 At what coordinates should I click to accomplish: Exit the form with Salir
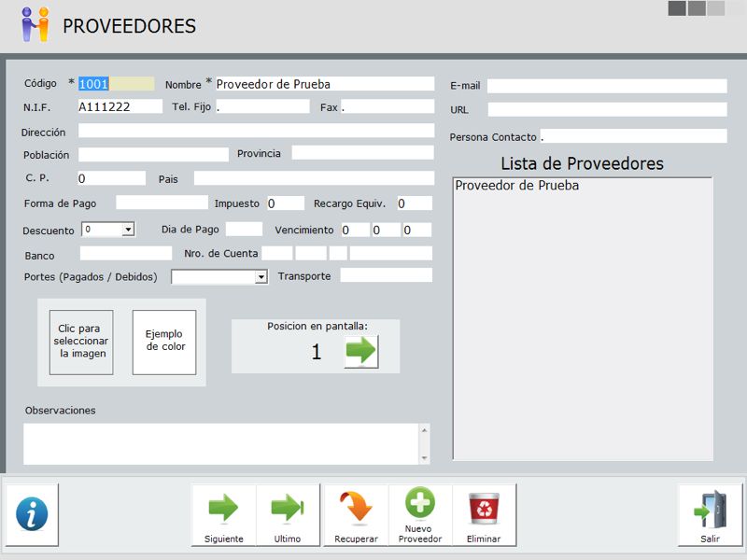click(710, 514)
